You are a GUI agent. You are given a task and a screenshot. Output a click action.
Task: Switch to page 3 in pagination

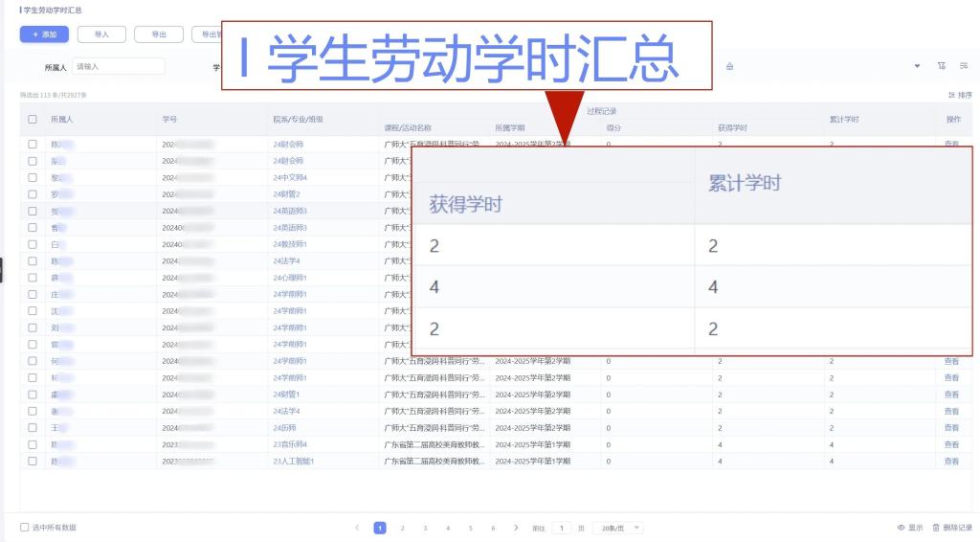click(425, 528)
